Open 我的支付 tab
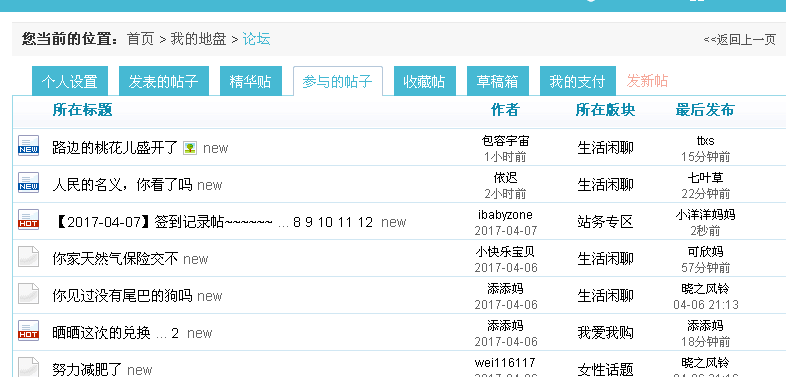 577,81
